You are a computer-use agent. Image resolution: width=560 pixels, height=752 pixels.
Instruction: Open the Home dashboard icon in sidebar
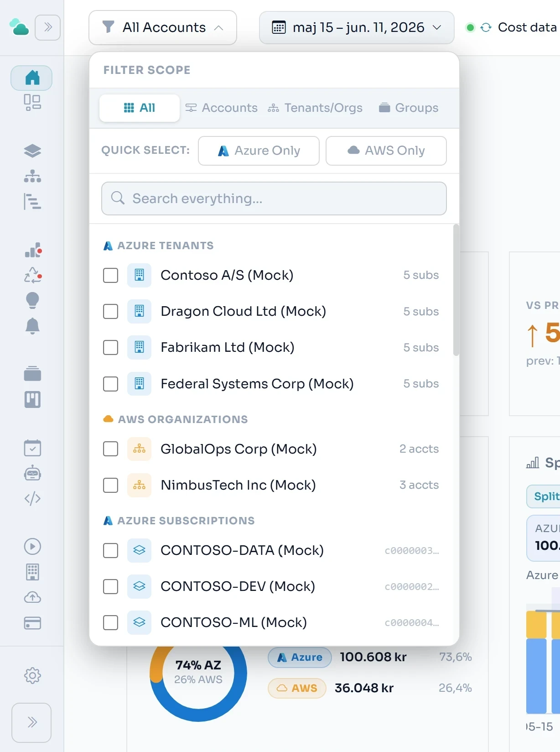point(32,78)
